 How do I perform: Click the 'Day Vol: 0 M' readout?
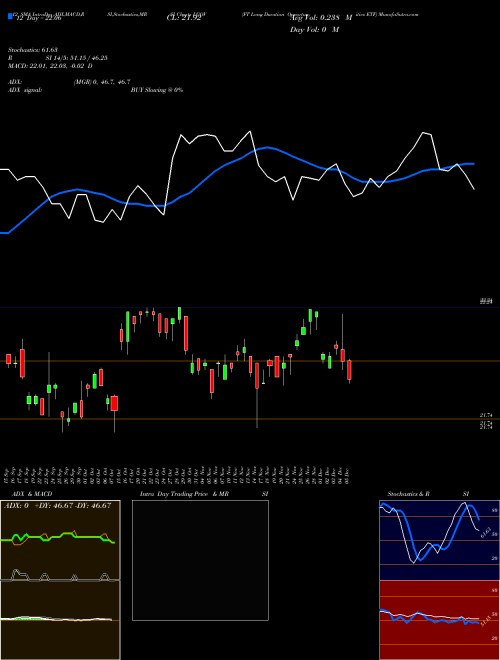click(x=314, y=30)
